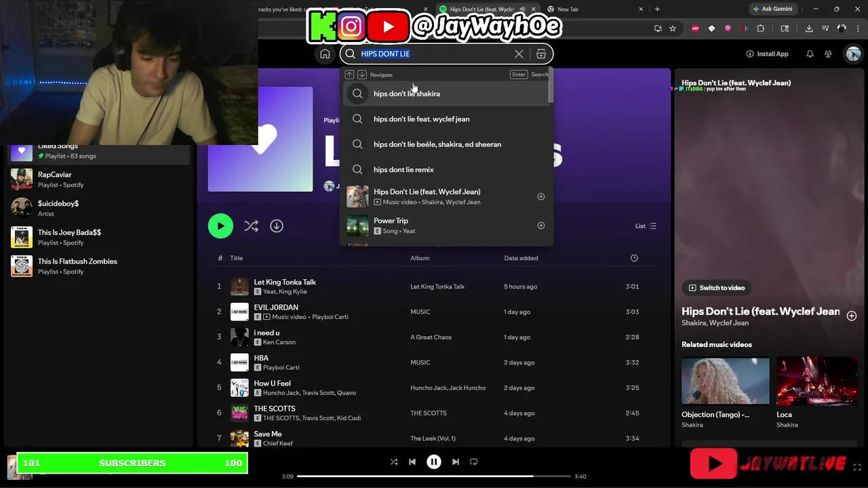868x488 pixels.
Task: Open Chrome downloads icon in the toolbar
Action: click(809, 28)
